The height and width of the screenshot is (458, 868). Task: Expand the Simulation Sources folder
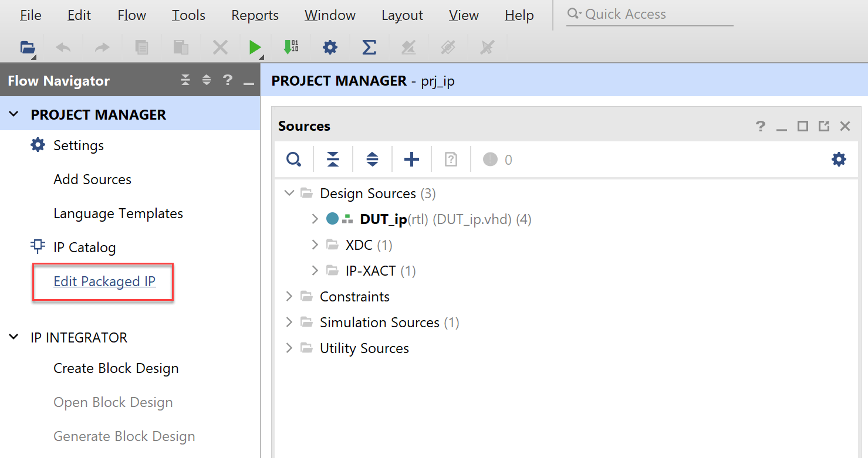pyautogui.click(x=289, y=323)
